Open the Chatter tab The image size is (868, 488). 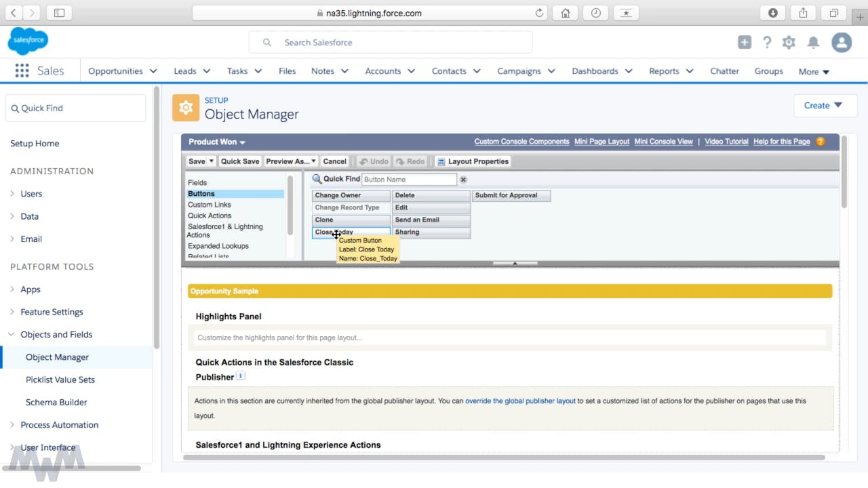click(724, 71)
